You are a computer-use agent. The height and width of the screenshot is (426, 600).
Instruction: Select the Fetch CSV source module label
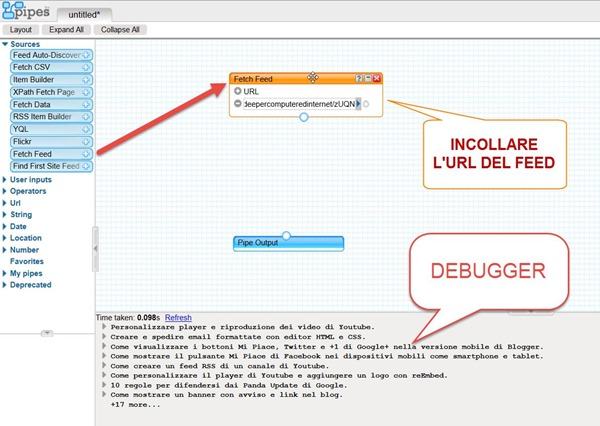(31, 67)
